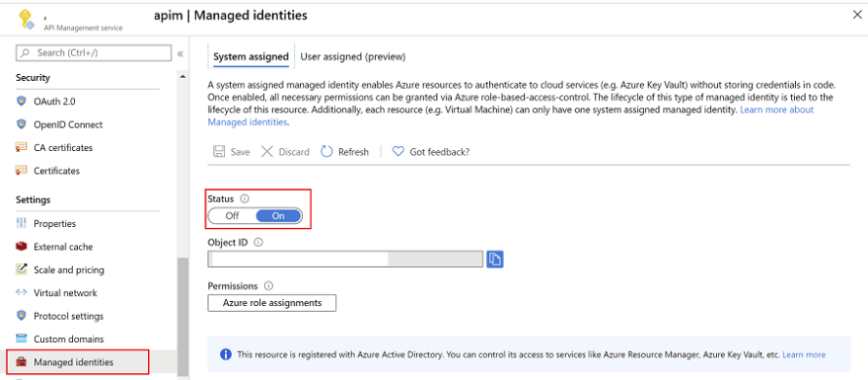868x380 pixels.
Task: Open Azure role assignments
Action: coord(272,303)
